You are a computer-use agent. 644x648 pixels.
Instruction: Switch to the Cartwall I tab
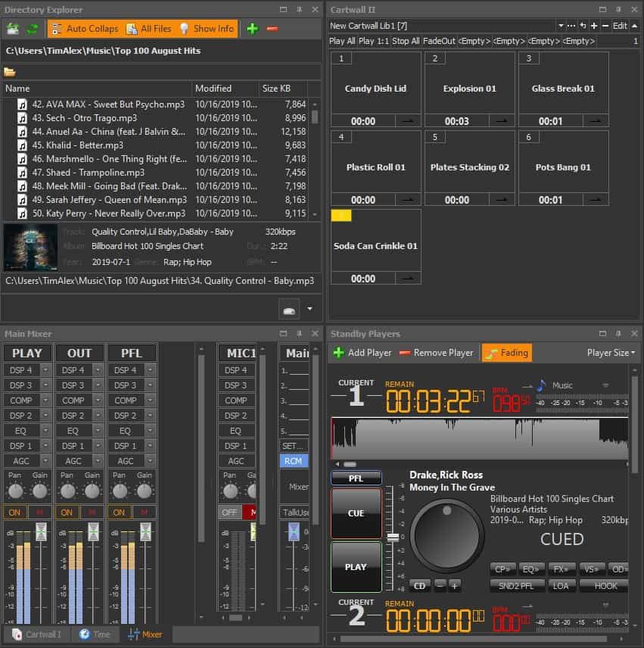coord(37,634)
